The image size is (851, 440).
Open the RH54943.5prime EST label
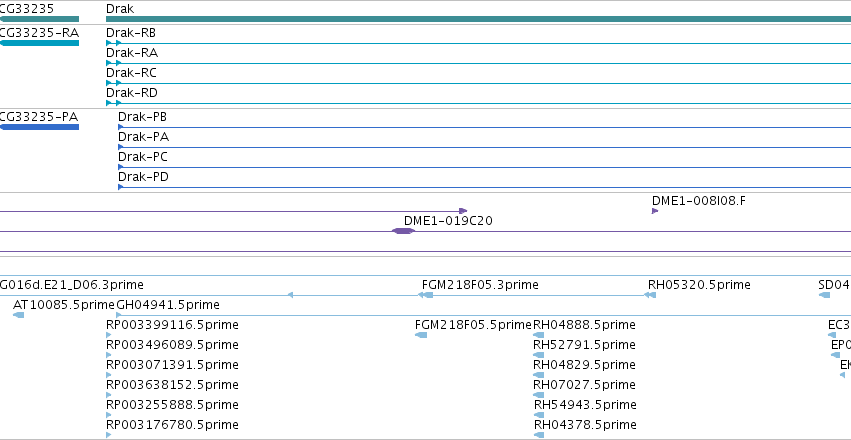pyautogui.click(x=585, y=405)
